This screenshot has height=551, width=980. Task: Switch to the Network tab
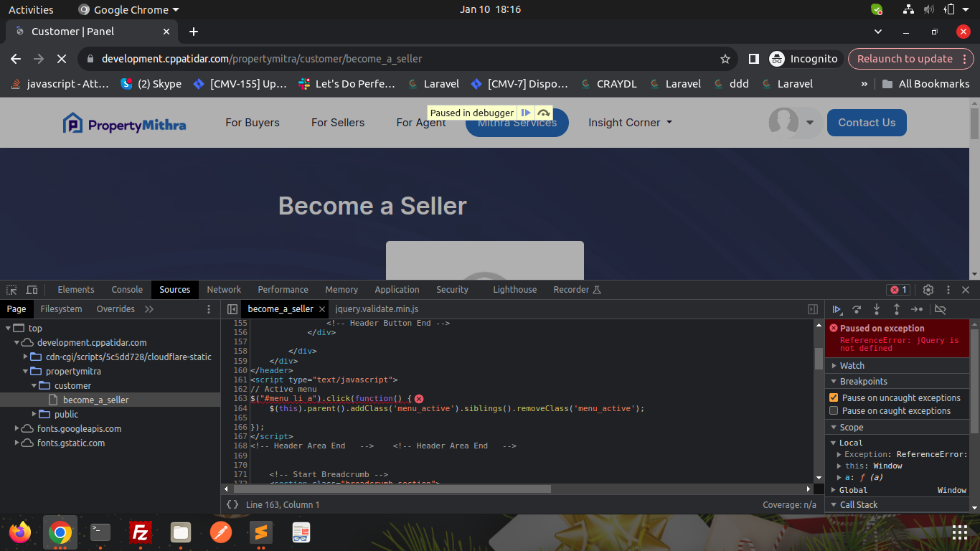point(224,290)
